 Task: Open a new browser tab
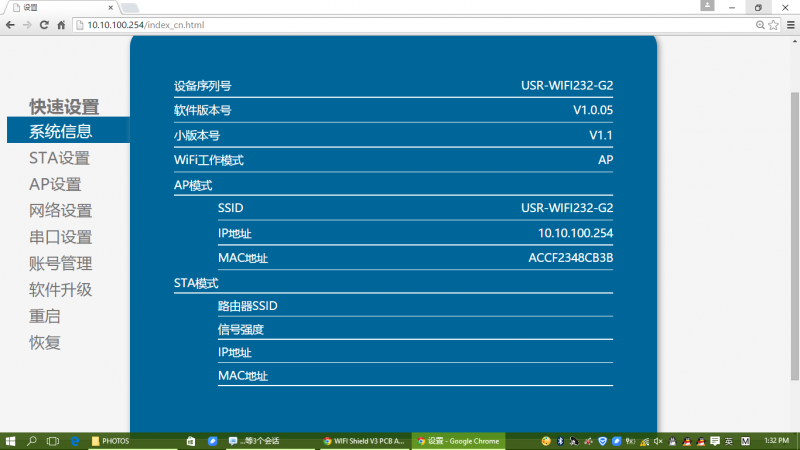130,8
